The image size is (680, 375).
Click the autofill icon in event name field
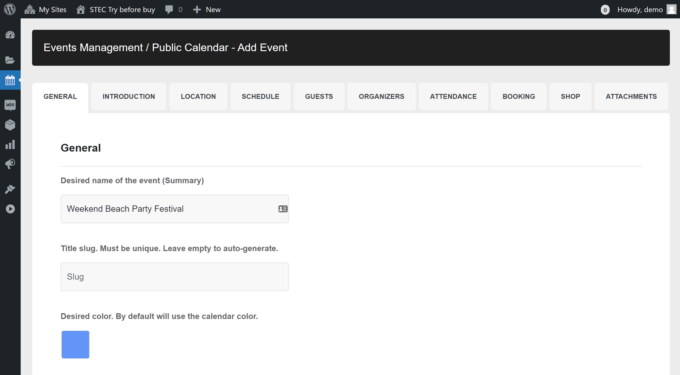(x=283, y=209)
